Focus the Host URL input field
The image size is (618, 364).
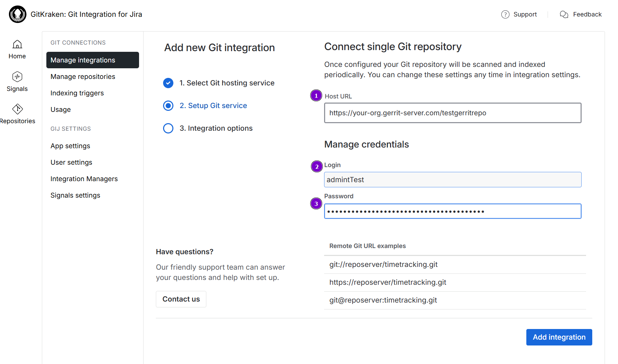tap(453, 113)
